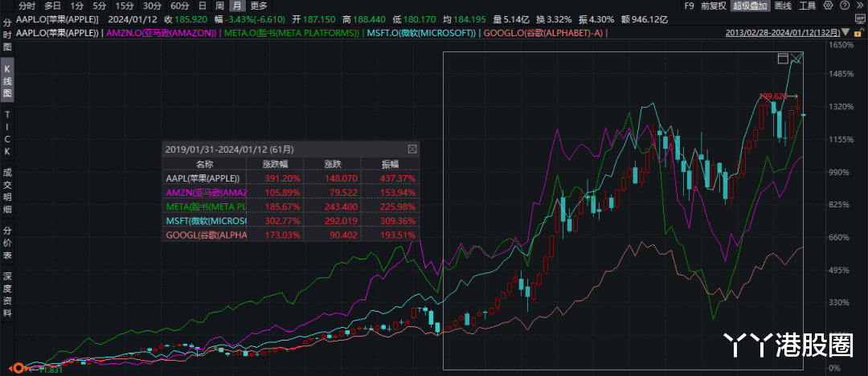The height and width of the screenshot is (376, 868).
Task: Sort by 振幅 column header
Action: 391,163
